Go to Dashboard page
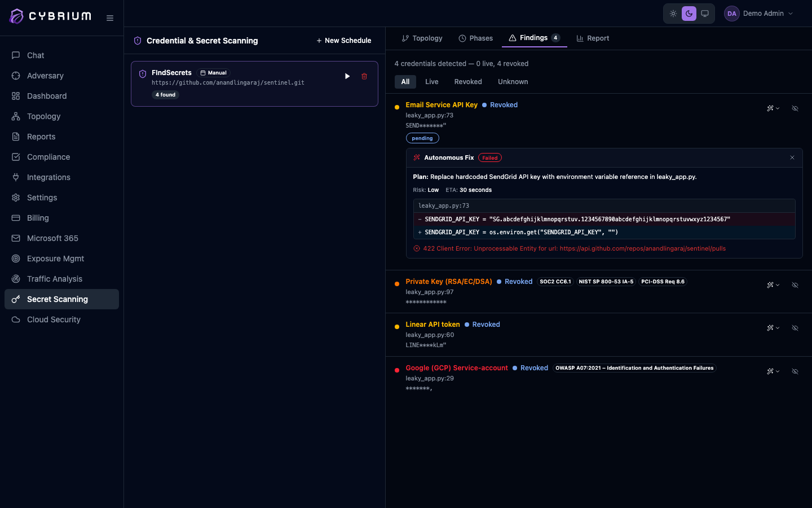This screenshot has width=812, height=508. (61, 96)
